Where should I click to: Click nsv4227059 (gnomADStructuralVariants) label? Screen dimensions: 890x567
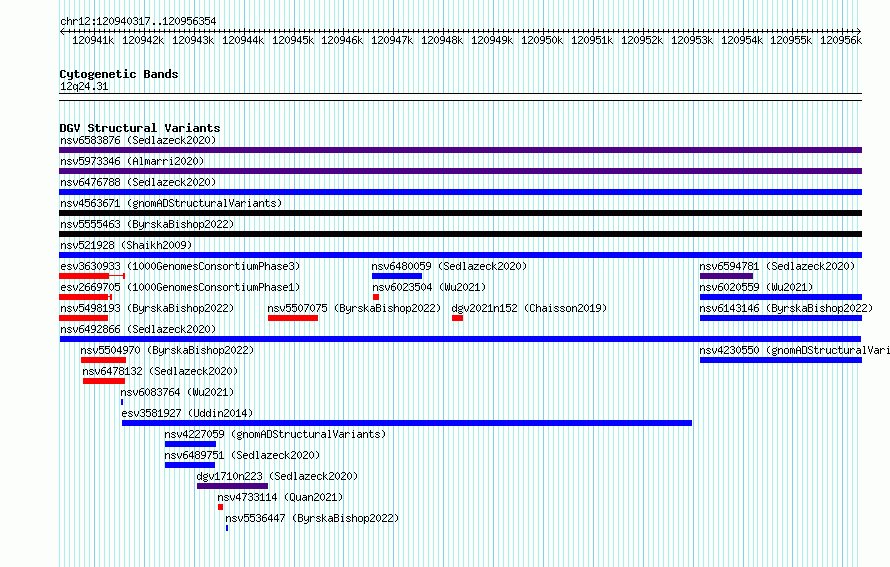coord(275,434)
